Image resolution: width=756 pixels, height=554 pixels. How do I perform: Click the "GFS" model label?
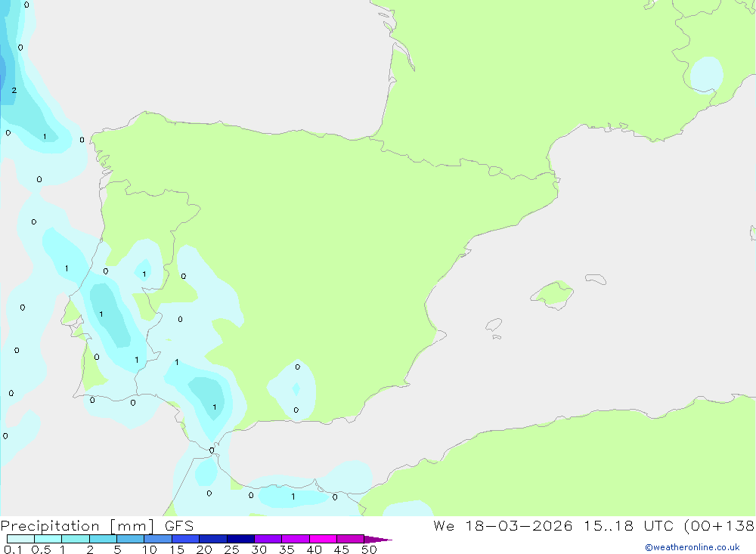(179, 526)
